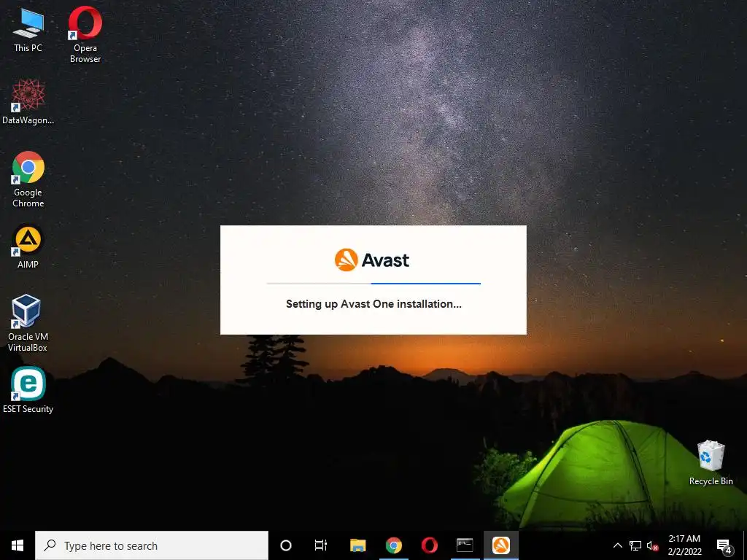Image resolution: width=747 pixels, height=560 pixels.
Task: Select the ESET Security desktop shortcut
Action: (28, 391)
